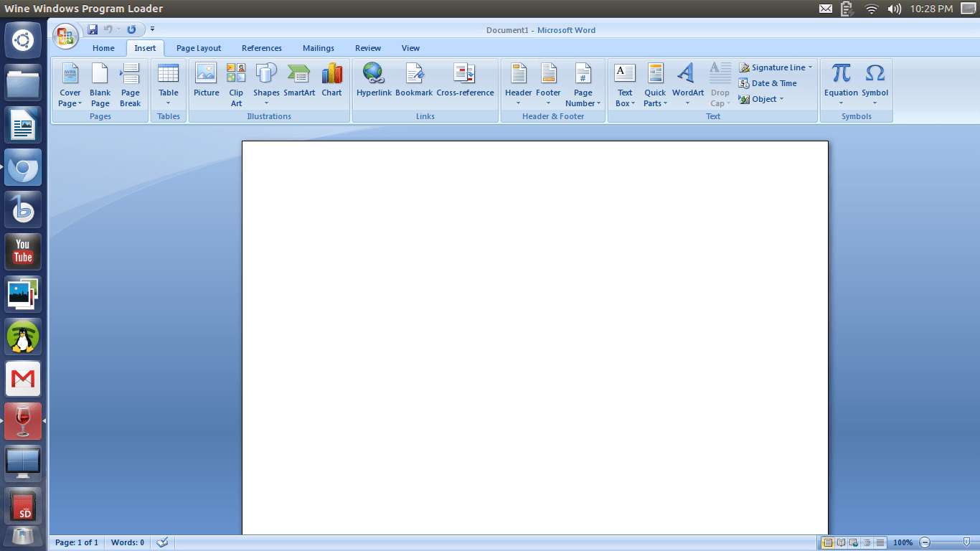Switch to Web Layout view
The height and width of the screenshot is (551, 980).
point(854,542)
